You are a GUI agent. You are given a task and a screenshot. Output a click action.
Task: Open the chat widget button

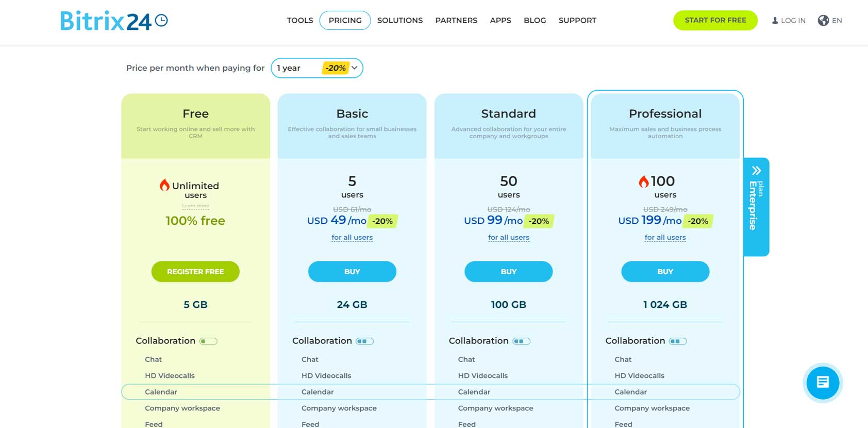point(823,383)
